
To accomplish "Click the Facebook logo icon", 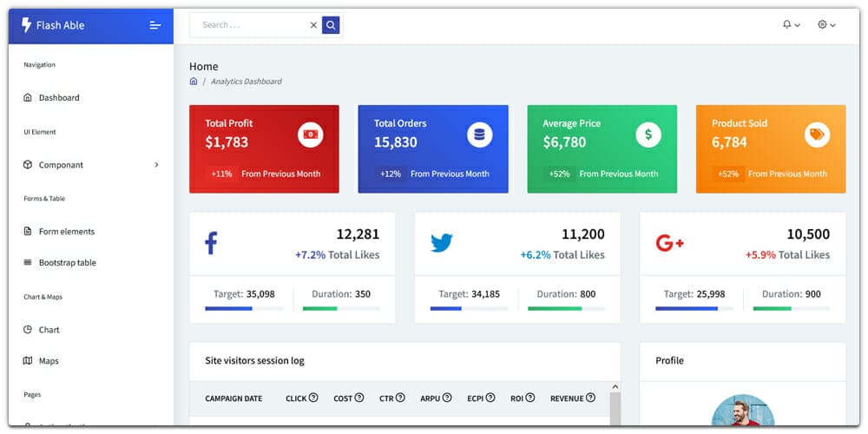I will (211, 243).
